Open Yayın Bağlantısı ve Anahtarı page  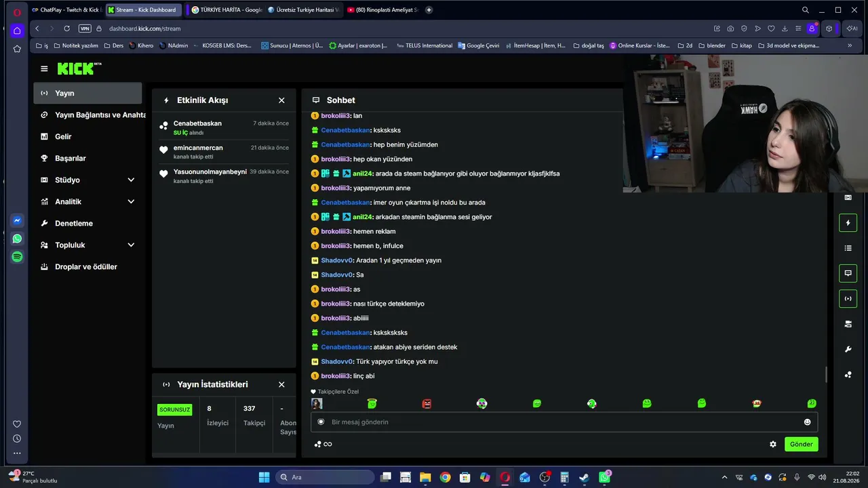[94, 115]
